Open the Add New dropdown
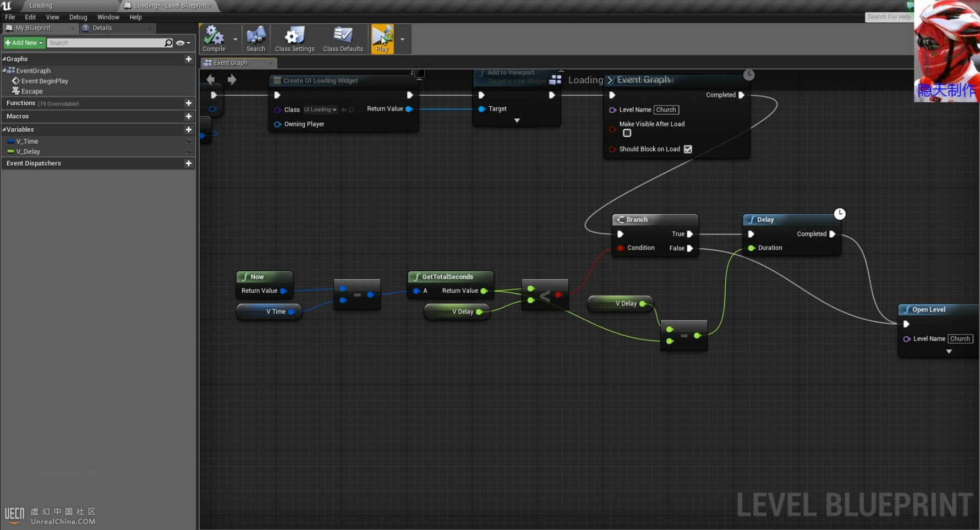This screenshot has width=980, height=530. pos(24,43)
